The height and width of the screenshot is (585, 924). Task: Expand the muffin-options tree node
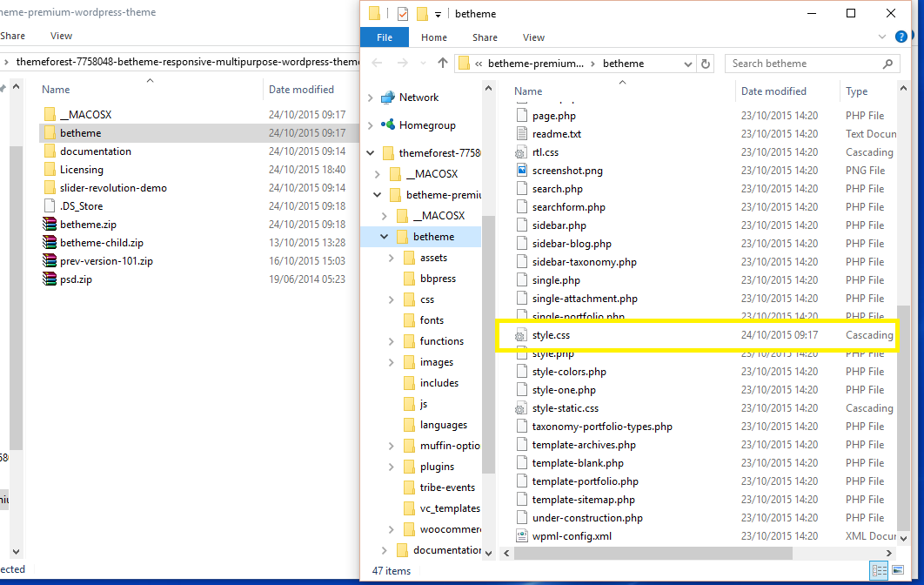[392, 446]
